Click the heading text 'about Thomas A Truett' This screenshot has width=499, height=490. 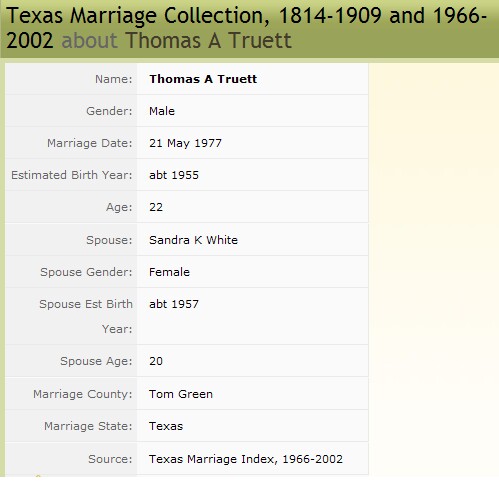click(x=177, y=41)
